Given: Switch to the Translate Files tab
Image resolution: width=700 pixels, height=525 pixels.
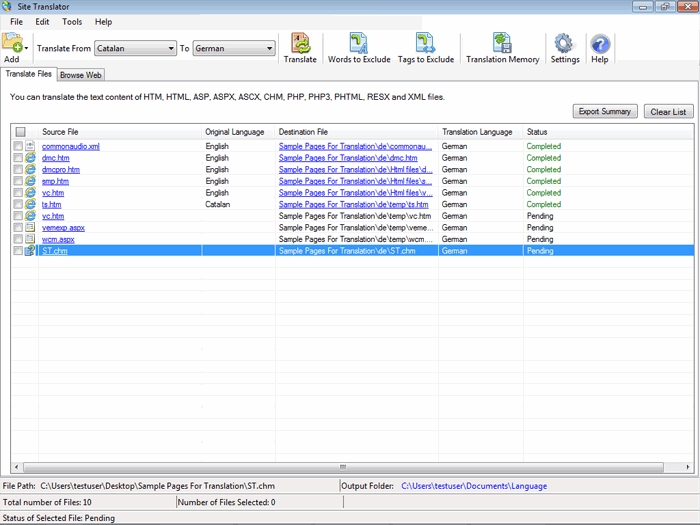Looking at the screenshot, I should (x=29, y=74).
